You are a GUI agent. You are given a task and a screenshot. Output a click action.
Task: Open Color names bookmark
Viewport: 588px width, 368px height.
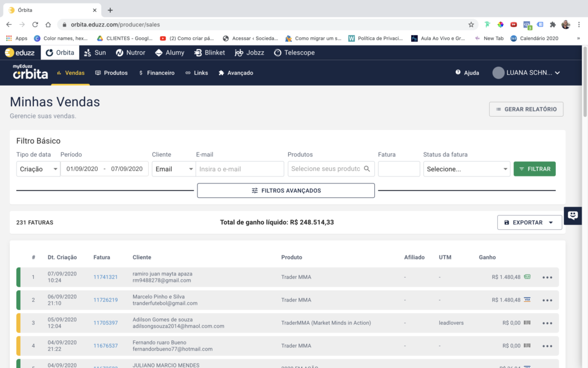[x=61, y=39]
